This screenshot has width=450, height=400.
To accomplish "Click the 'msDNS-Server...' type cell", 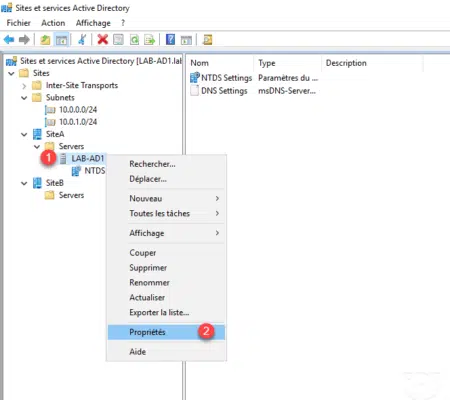I will (x=287, y=91).
